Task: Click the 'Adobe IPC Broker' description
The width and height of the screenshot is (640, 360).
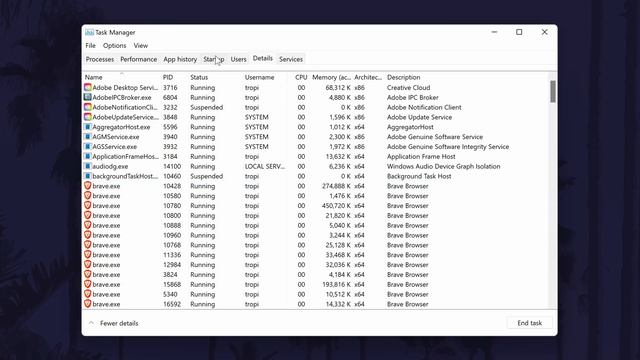Action: tap(412, 97)
